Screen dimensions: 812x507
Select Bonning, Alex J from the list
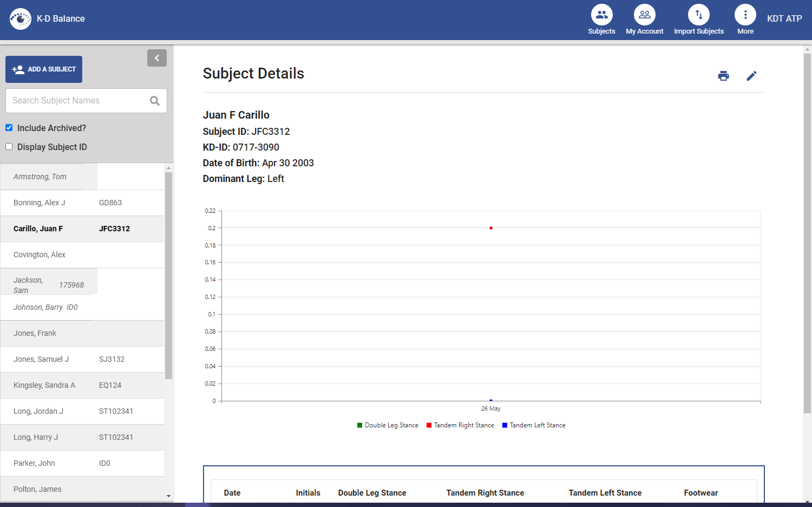[40, 203]
